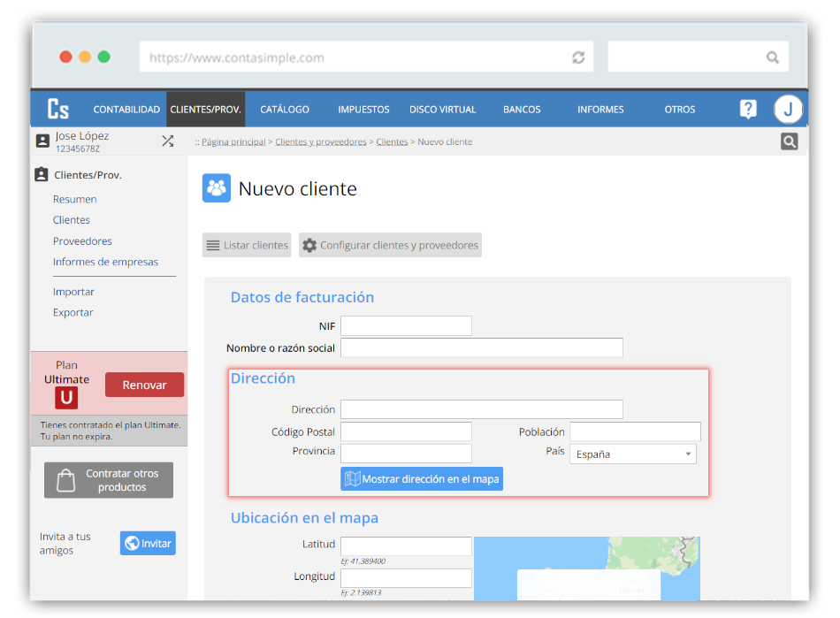Click the Listar clientes button
The image size is (840, 618).
(x=247, y=245)
